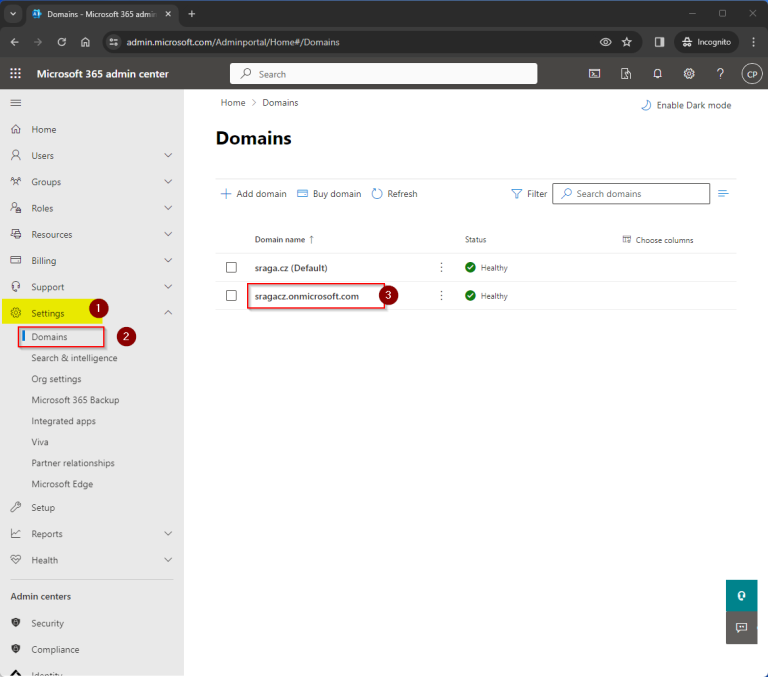This screenshot has width=768, height=677.
Task: Go back with browser back arrow
Action: click(x=15, y=42)
